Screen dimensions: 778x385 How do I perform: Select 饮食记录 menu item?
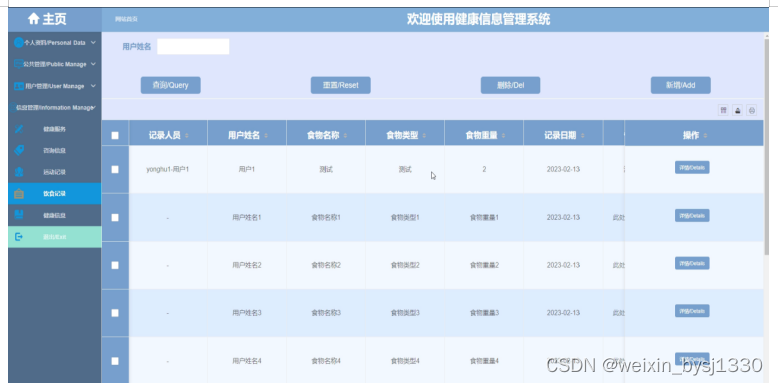pyautogui.click(x=55, y=193)
